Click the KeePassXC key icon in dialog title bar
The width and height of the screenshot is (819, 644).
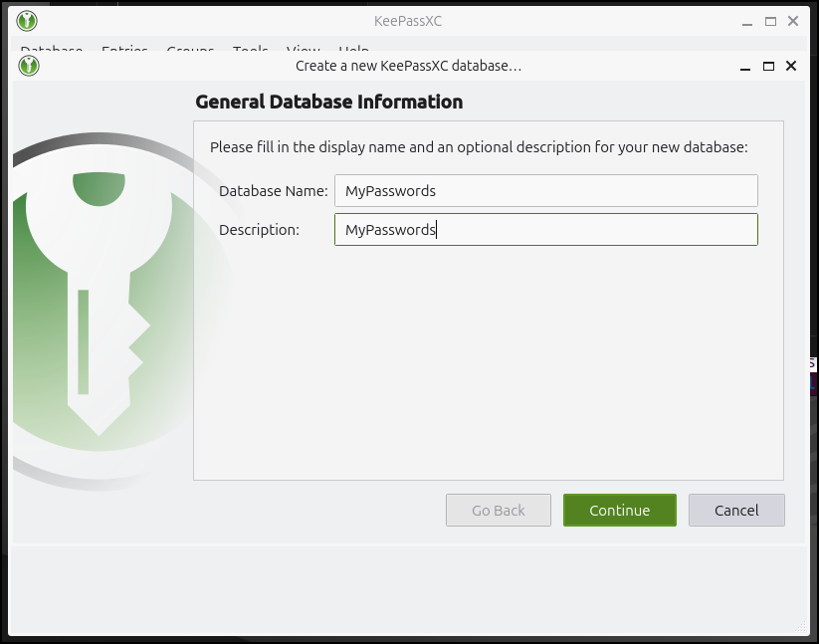tap(29, 66)
